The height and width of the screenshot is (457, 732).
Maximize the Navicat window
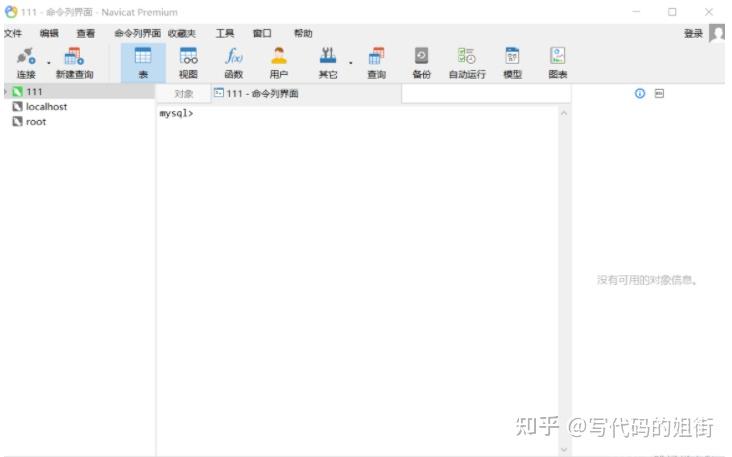pos(672,12)
